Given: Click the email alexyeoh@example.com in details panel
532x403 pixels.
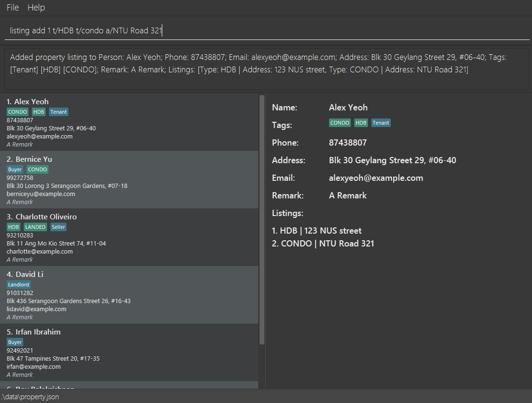Looking at the screenshot, I should (x=376, y=178).
